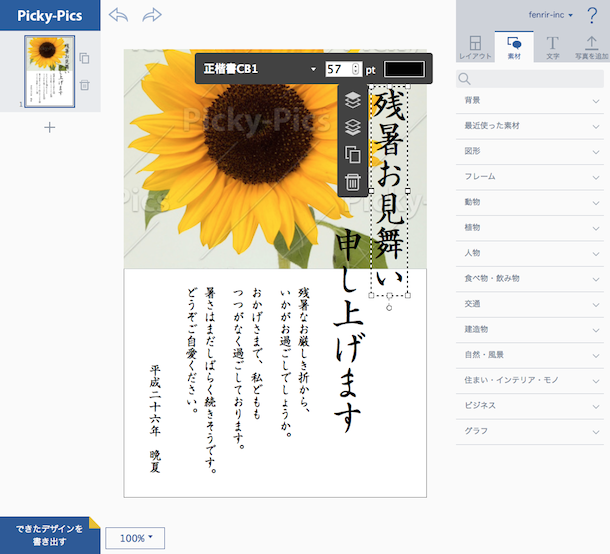Delete the selected text box

click(352, 181)
